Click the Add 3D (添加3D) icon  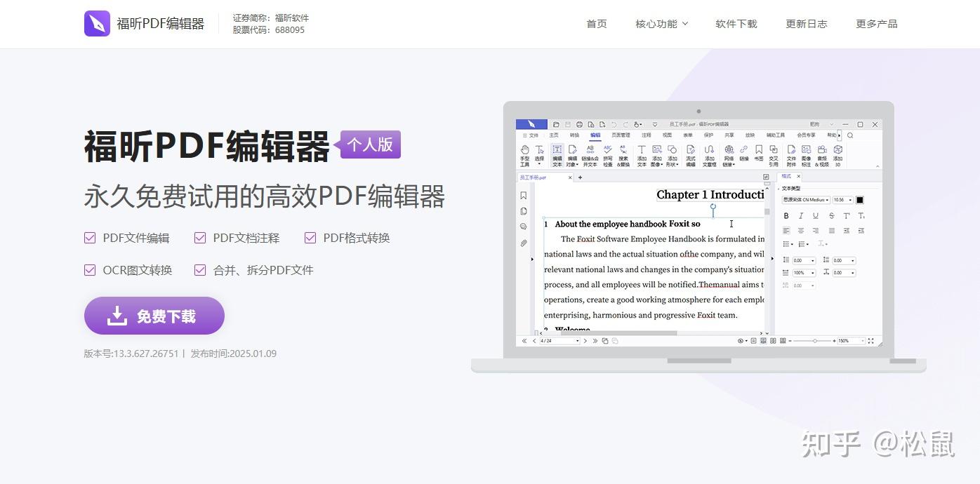[x=837, y=155]
